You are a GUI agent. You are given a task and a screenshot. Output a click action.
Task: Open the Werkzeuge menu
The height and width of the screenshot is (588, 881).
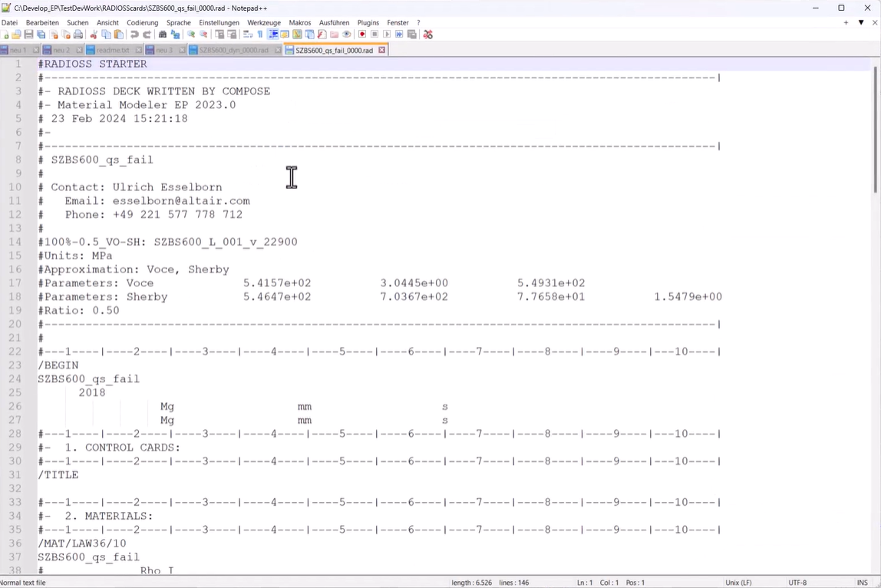pos(264,22)
